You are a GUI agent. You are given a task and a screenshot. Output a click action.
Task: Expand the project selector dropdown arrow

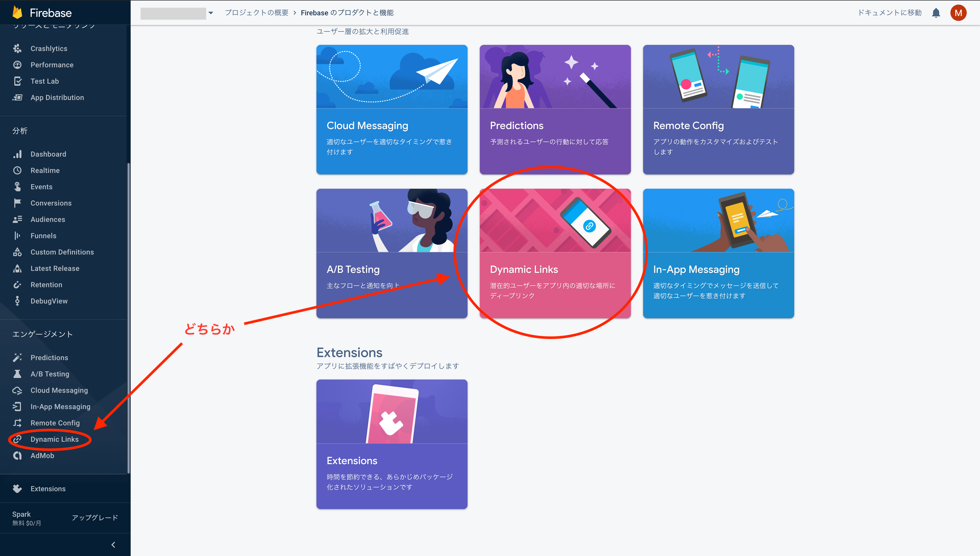211,13
